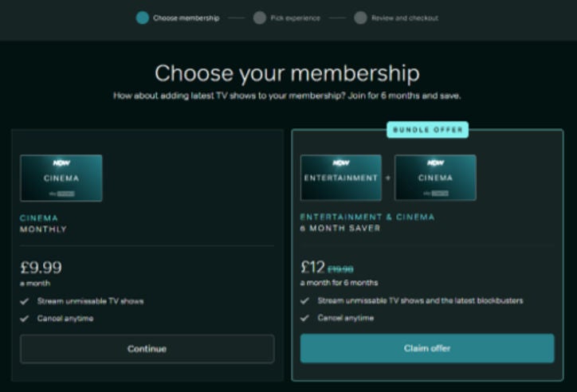The image size is (577, 392).
Task: Click checkmark beside monthly plan's Stream unmissable TV shows
Action: tap(25, 302)
